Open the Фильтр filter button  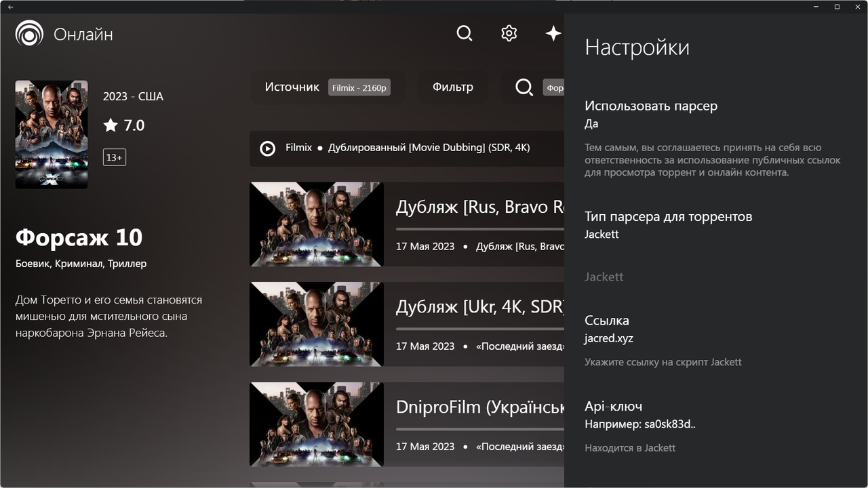point(452,87)
